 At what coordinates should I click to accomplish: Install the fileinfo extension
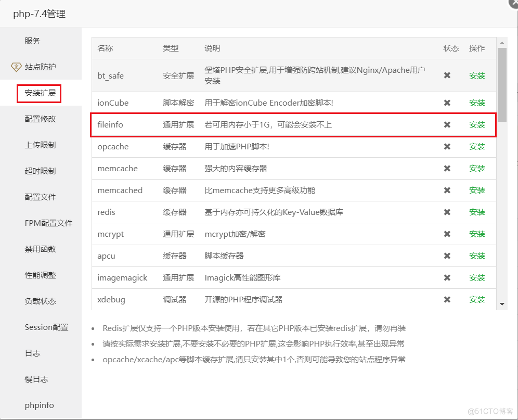pyautogui.click(x=477, y=125)
